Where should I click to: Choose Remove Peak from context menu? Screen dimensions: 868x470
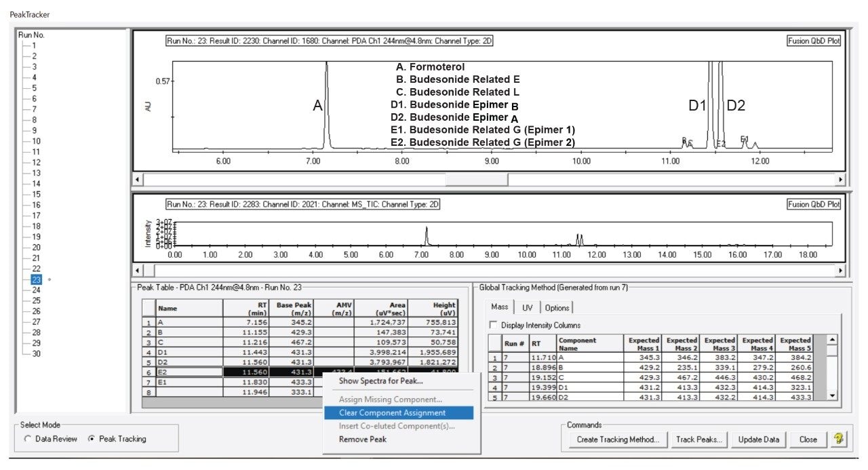click(362, 439)
